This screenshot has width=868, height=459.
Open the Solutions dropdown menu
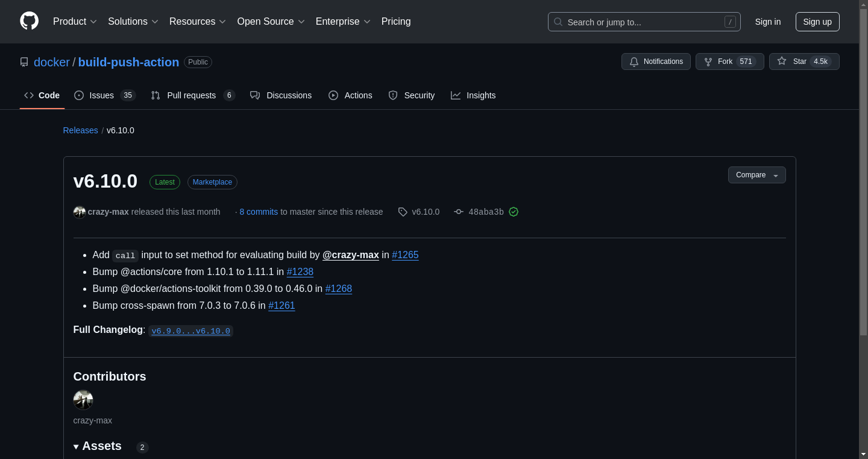point(133,22)
